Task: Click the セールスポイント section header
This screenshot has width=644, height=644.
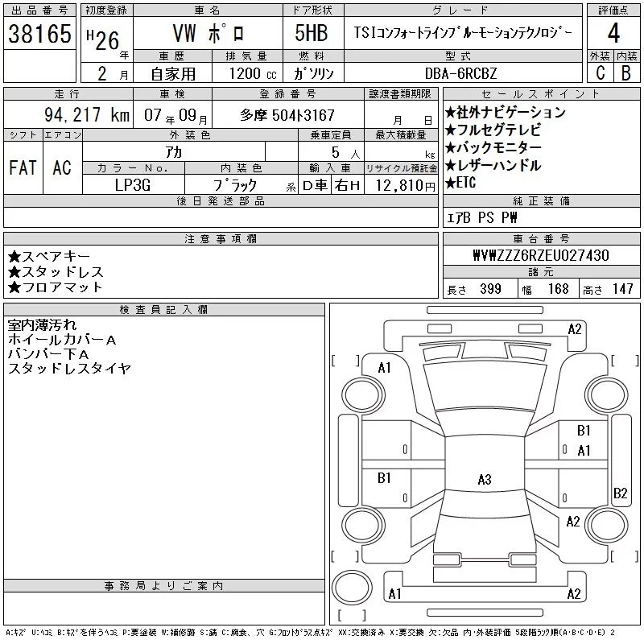Action: pos(541,94)
